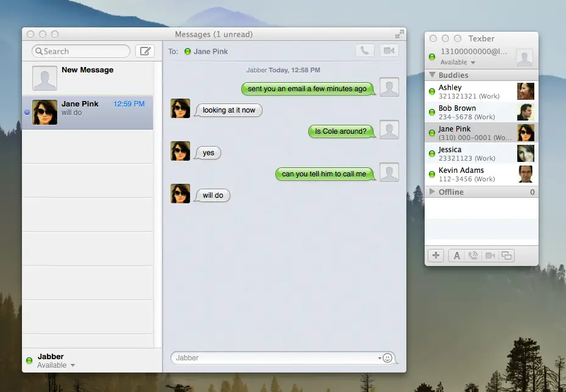This screenshot has width=566, height=392.
Task: Click the text chat 'A' icon in Texber
Action: 457,256
